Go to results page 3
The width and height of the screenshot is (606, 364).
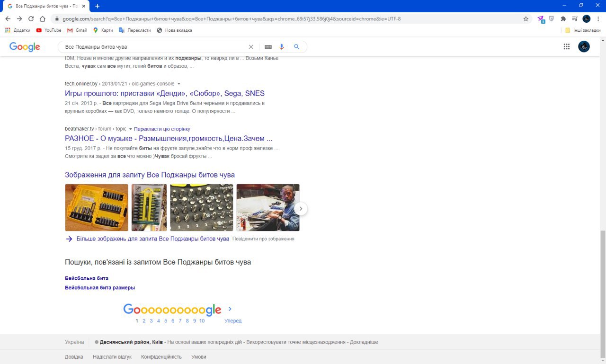point(151,321)
